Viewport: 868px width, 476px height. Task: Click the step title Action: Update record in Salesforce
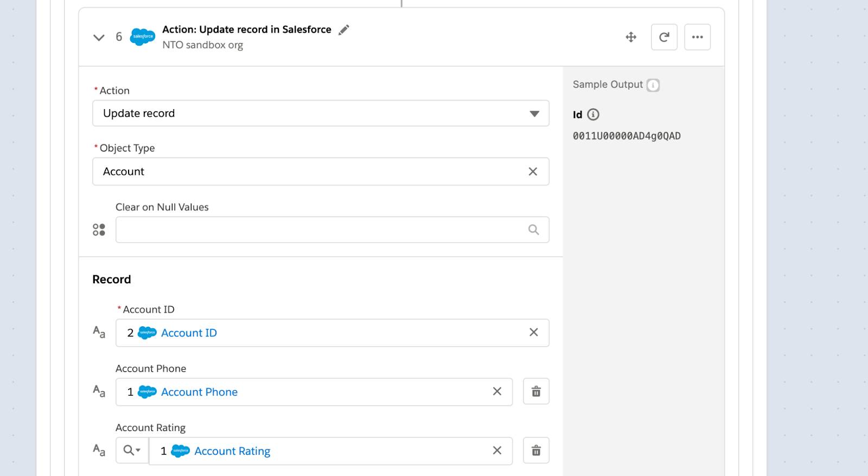click(x=247, y=29)
